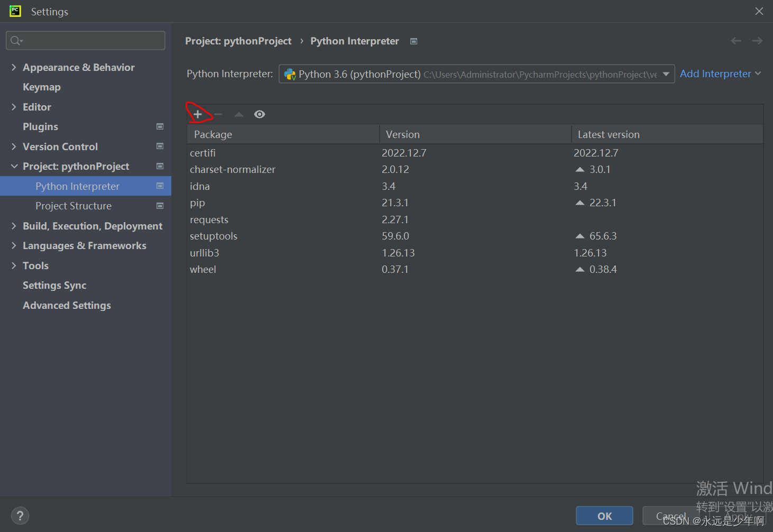The width and height of the screenshot is (773, 532).
Task: Close the Settings dialog with X
Action: click(759, 11)
